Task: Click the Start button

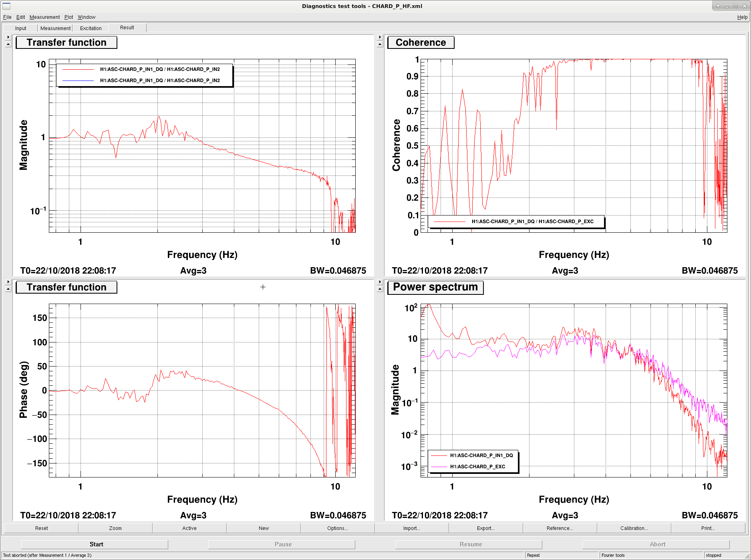Action: pyautogui.click(x=96, y=544)
